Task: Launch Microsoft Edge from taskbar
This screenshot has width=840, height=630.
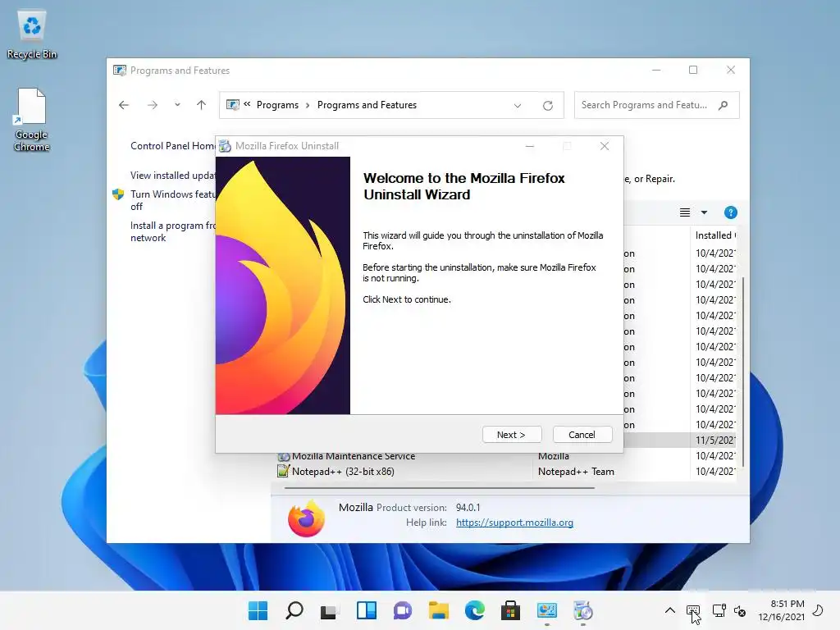Action: [475, 610]
